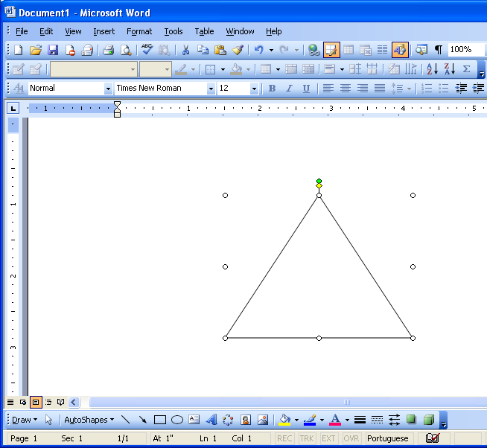Click the green rotation handle of triangle

tap(319, 181)
